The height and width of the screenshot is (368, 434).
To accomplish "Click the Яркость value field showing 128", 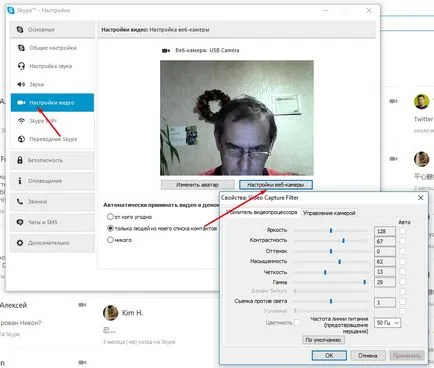I will click(385, 231).
